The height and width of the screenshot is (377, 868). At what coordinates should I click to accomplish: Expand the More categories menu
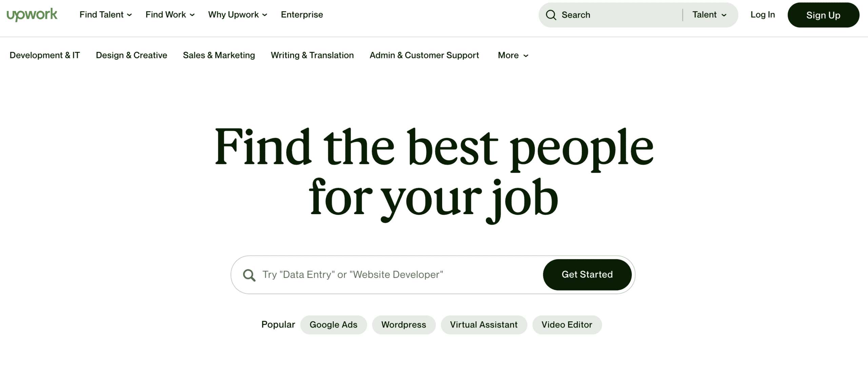tap(513, 55)
